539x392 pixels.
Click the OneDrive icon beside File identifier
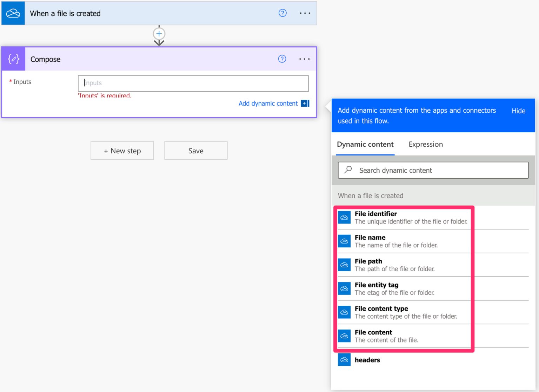click(344, 217)
